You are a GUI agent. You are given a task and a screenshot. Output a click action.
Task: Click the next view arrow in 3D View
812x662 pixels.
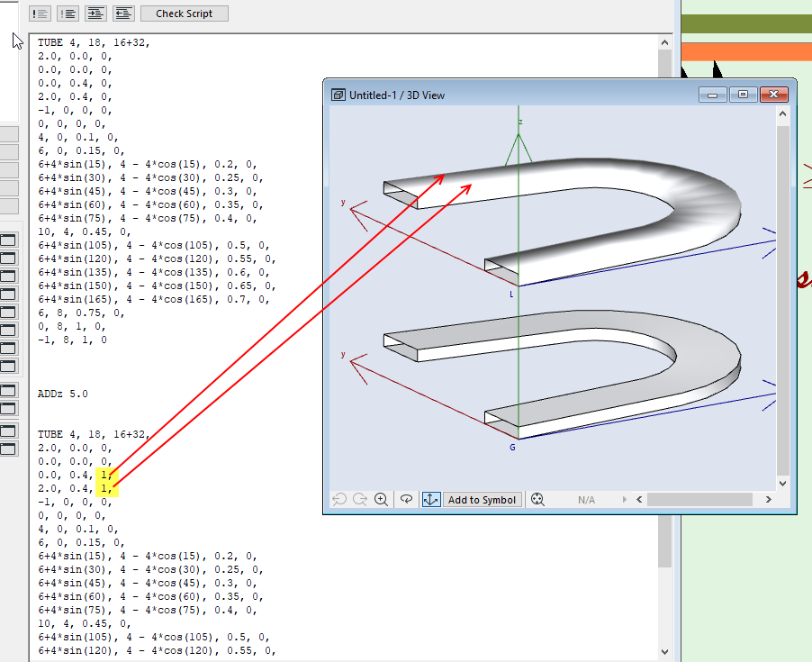[x=360, y=499]
